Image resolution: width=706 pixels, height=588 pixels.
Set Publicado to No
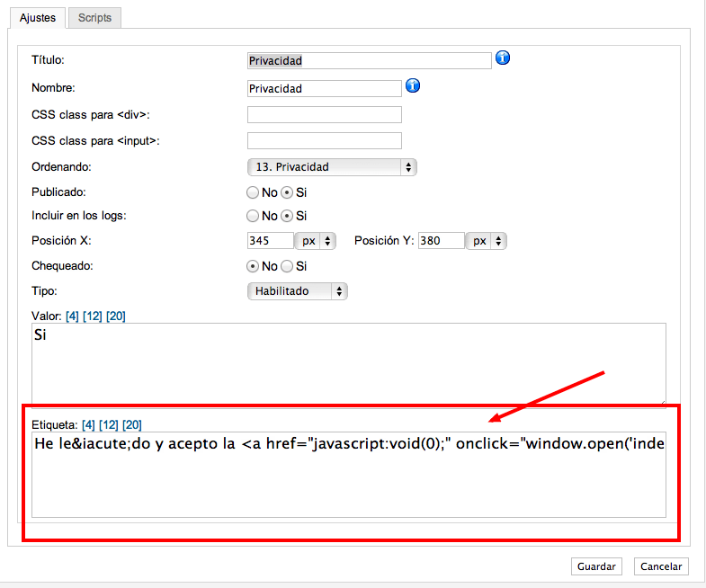253,192
